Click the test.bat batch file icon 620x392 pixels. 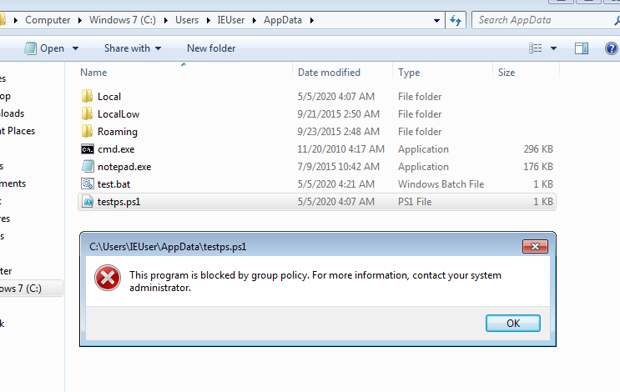[x=87, y=184]
